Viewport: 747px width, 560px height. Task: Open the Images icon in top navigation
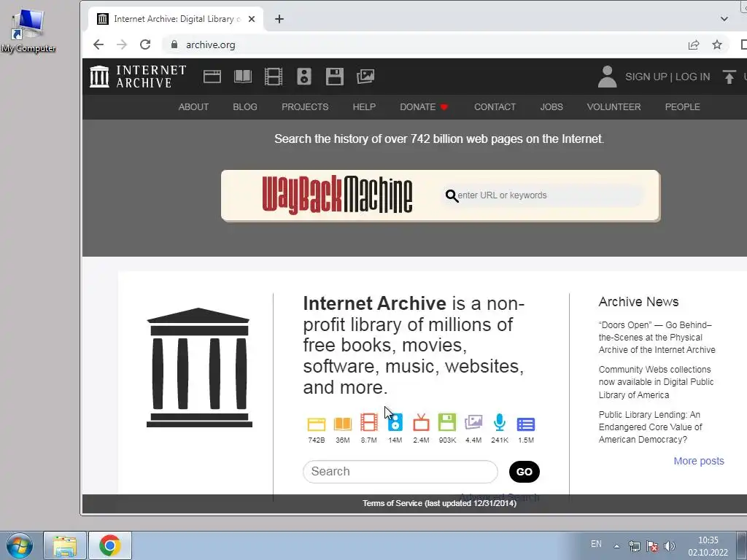365,77
